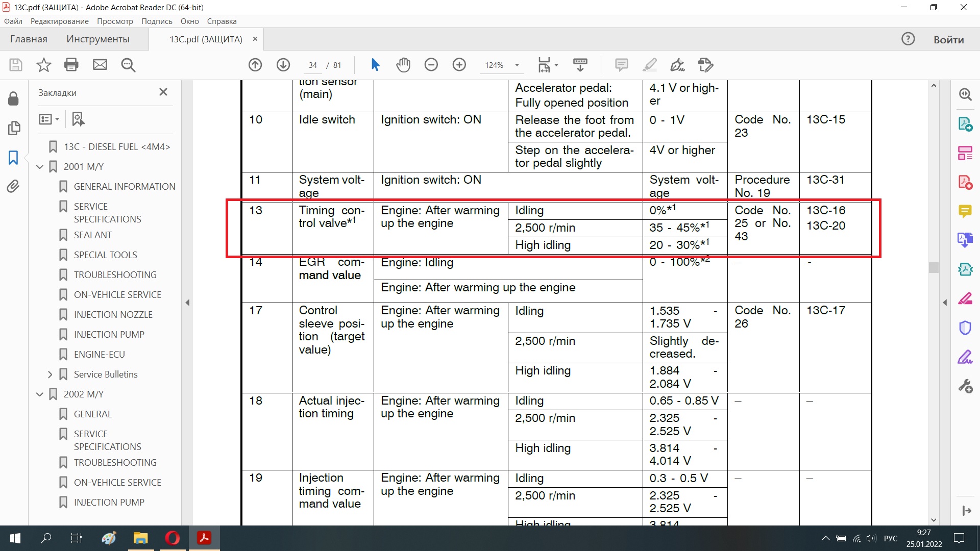Click the Zoom in plus icon
This screenshot has width=980, height=551.
point(459,65)
